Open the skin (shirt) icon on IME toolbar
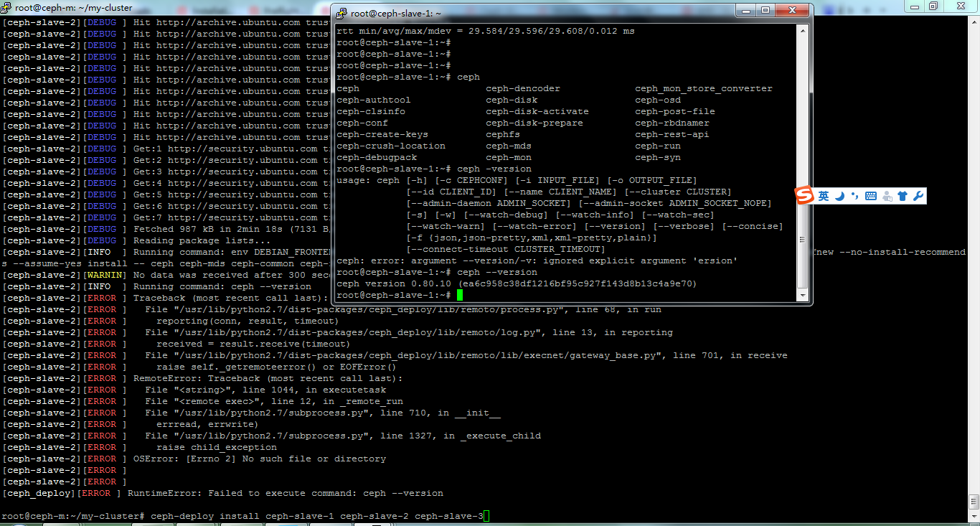This screenshot has width=980, height=526. [903, 196]
